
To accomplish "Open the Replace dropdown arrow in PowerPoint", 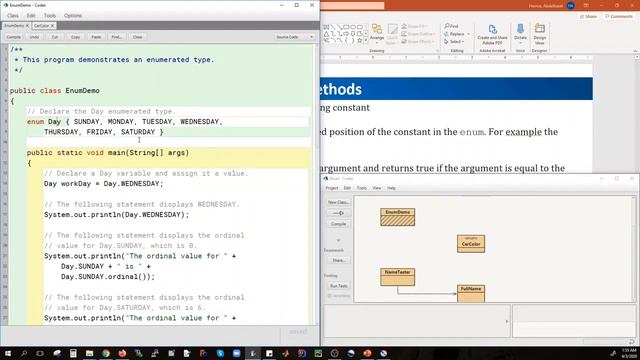I will [469, 34].
